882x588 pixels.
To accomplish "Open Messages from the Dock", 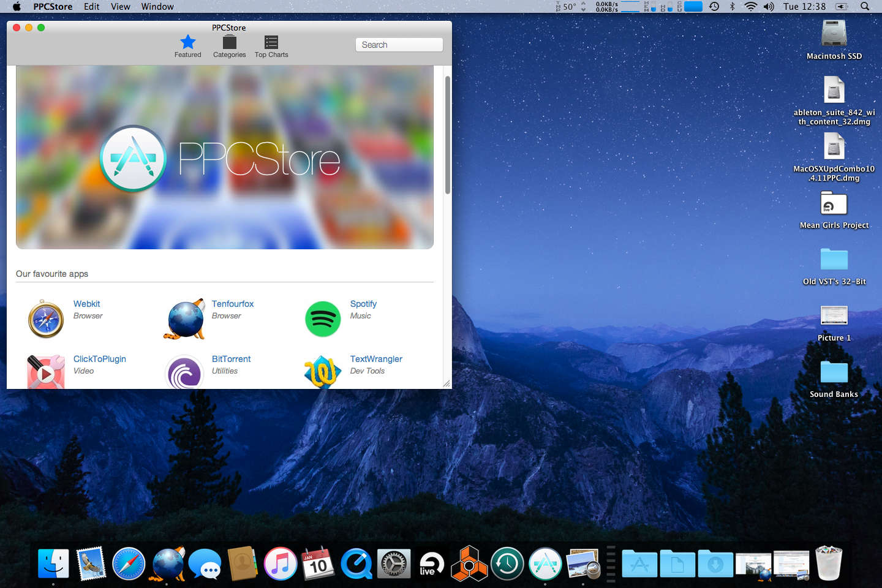I will point(205,564).
